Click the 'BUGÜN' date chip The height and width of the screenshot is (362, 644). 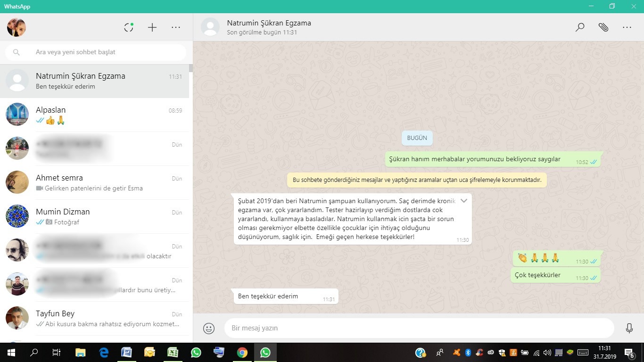point(417,138)
